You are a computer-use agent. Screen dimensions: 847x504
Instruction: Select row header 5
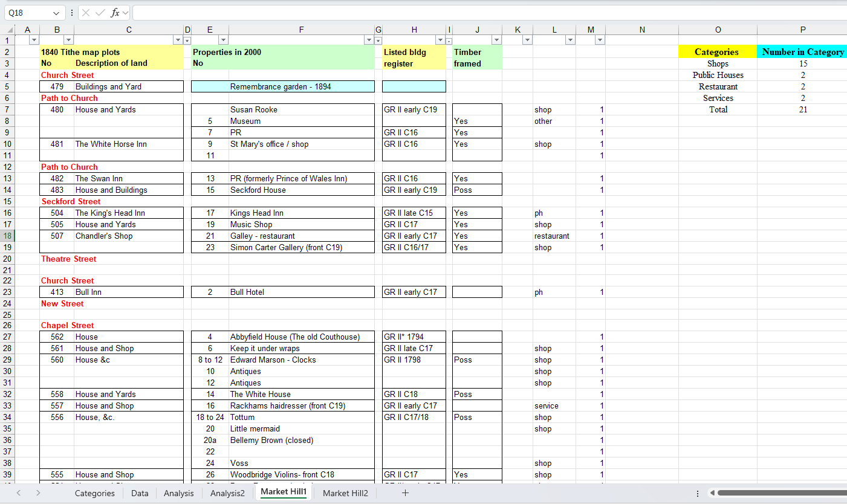(8, 86)
